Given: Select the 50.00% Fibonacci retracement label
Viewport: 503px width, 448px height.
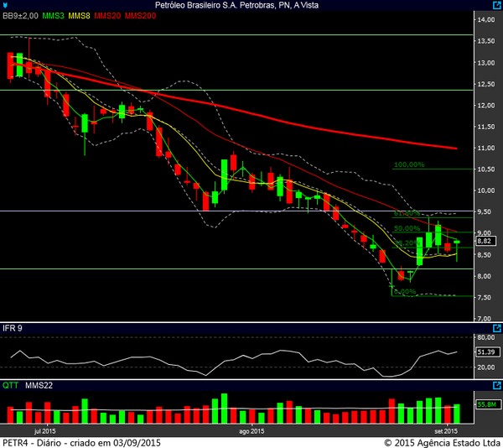Looking at the screenshot, I should (x=407, y=228).
